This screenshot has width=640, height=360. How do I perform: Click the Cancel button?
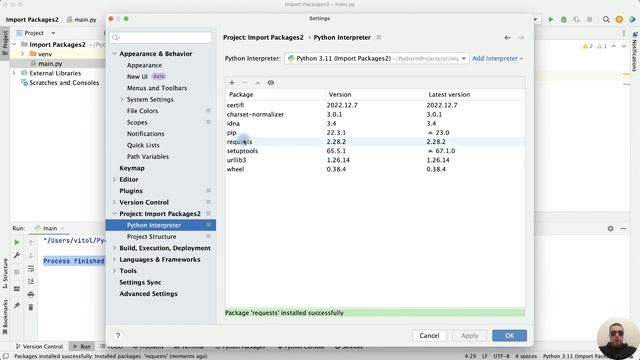pyautogui.click(x=429, y=336)
